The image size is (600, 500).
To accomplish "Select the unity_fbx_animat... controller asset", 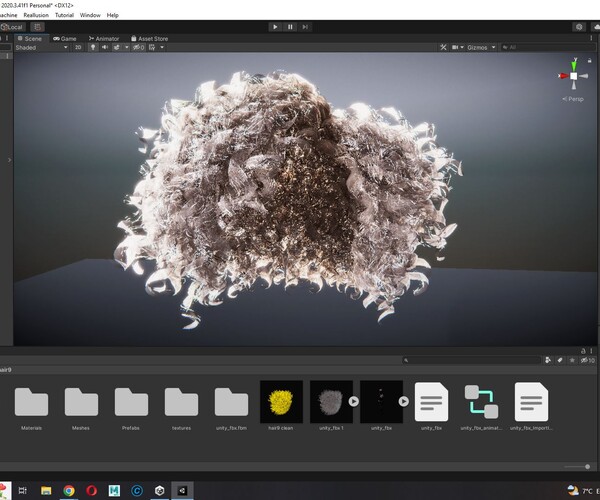I will [481, 402].
